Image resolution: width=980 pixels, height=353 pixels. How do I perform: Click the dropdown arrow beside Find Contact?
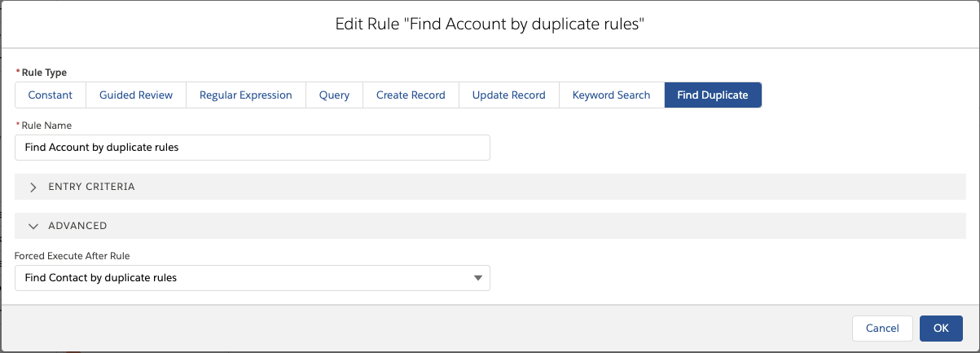pos(477,278)
